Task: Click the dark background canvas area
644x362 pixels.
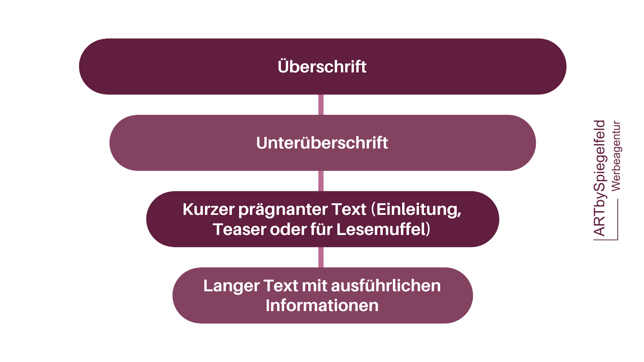Action: click(x=44, y=22)
